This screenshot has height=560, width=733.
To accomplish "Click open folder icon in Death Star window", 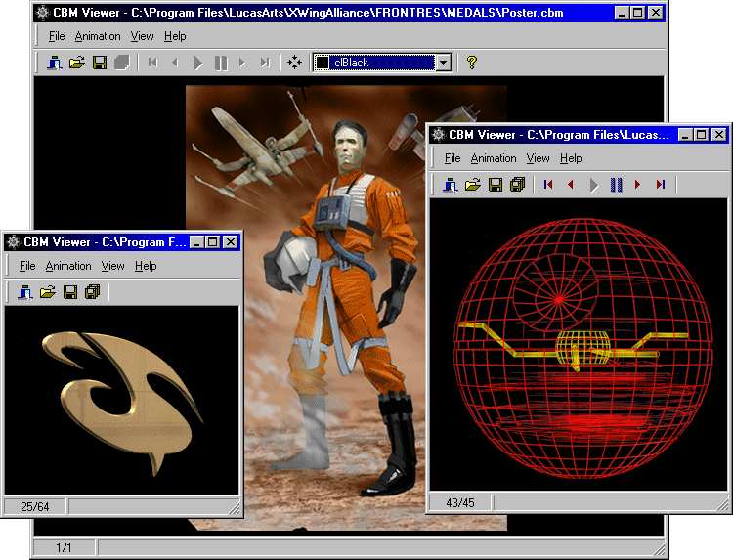I will pos(473,185).
